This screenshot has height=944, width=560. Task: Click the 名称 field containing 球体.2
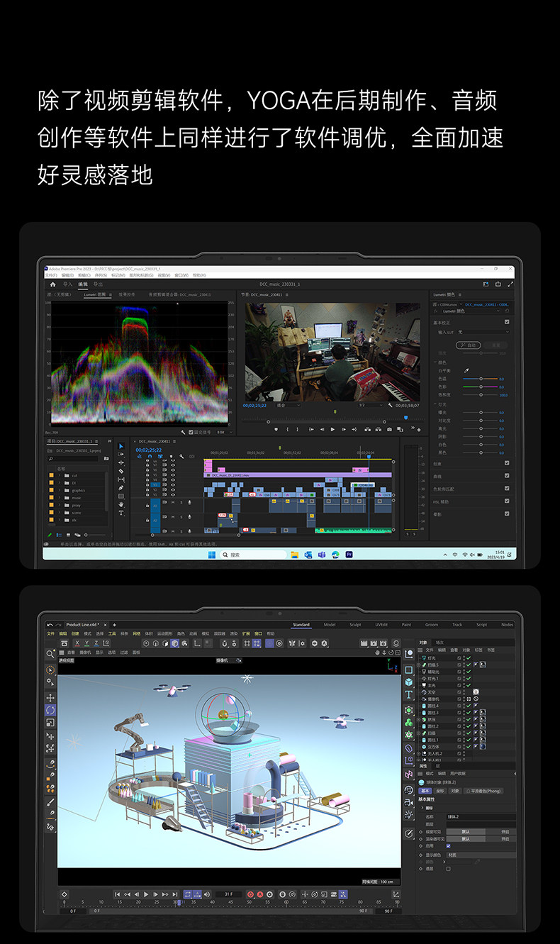tap(481, 816)
